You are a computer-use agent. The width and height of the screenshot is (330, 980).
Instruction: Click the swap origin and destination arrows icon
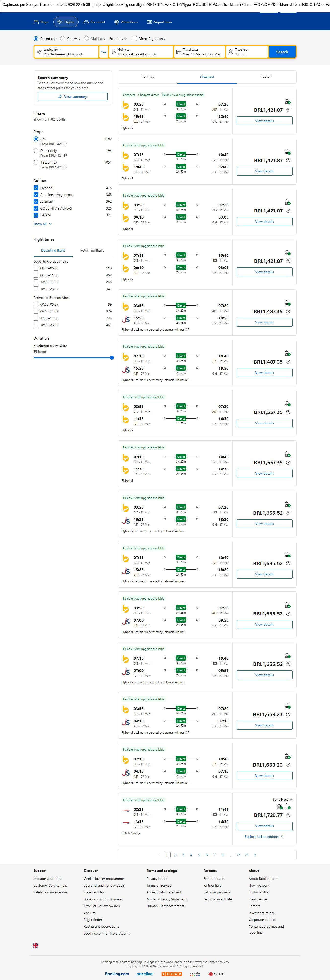point(103,52)
